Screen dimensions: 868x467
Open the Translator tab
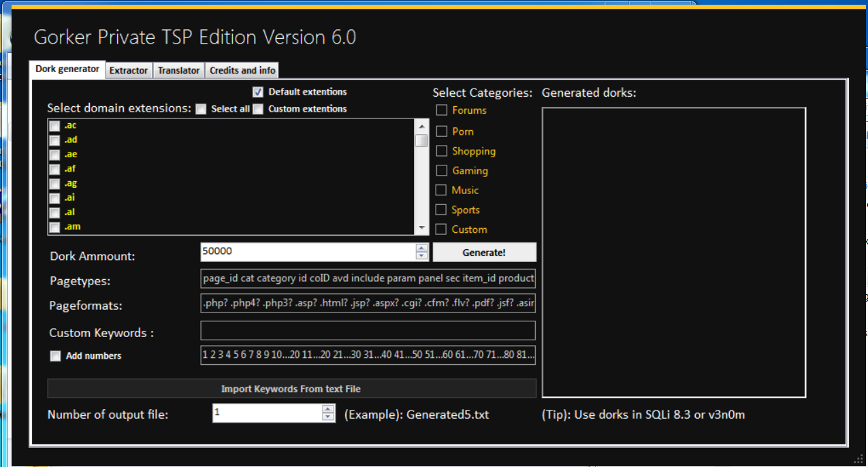pyautogui.click(x=178, y=70)
